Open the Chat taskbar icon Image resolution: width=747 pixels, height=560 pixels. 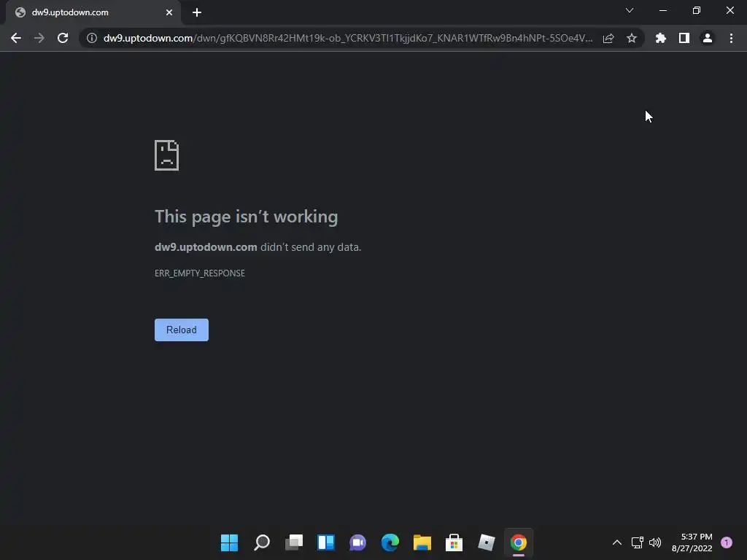[357, 542]
